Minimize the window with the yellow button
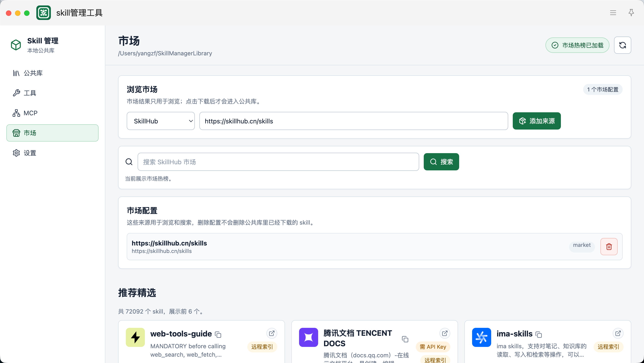644x363 pixels. pyautogui.click(x=18, y=13)
